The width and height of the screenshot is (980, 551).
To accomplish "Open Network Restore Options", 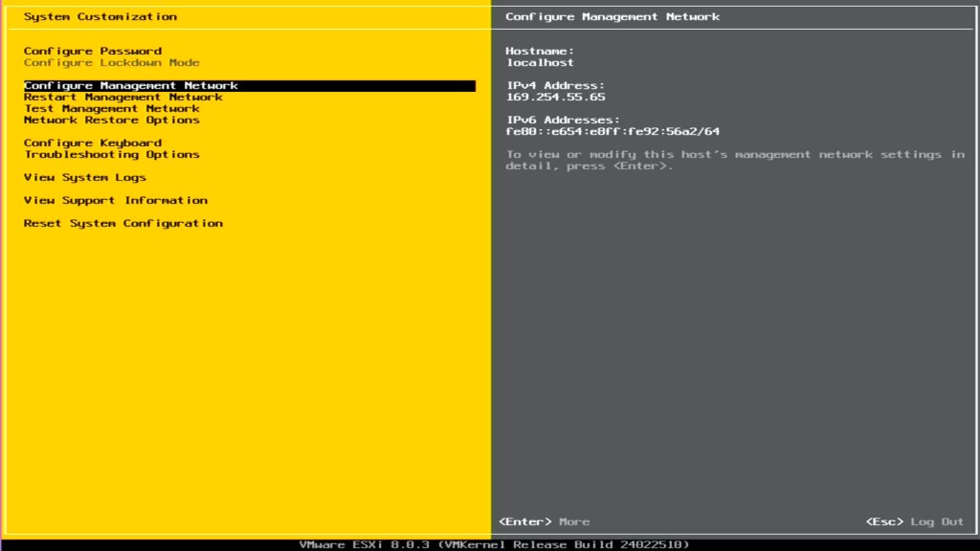I will click(x=112, y=121).
